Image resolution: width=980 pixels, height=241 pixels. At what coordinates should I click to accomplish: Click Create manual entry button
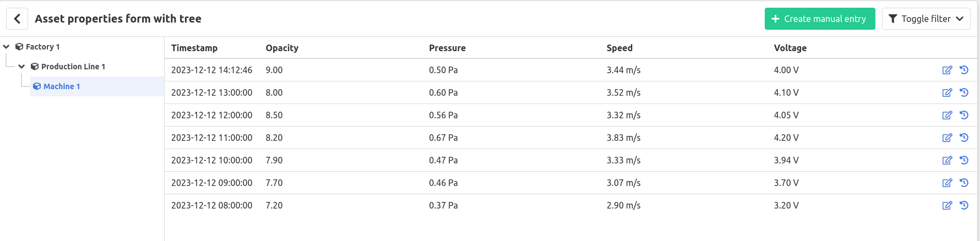(x=820, y=19)
